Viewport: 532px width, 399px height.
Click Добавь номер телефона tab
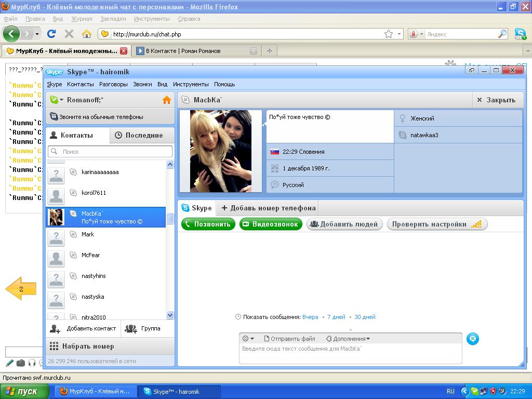click(268, 208)
